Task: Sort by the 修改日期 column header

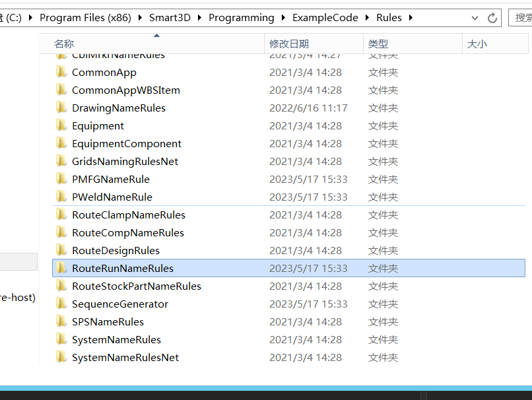Action: [314, 44]
